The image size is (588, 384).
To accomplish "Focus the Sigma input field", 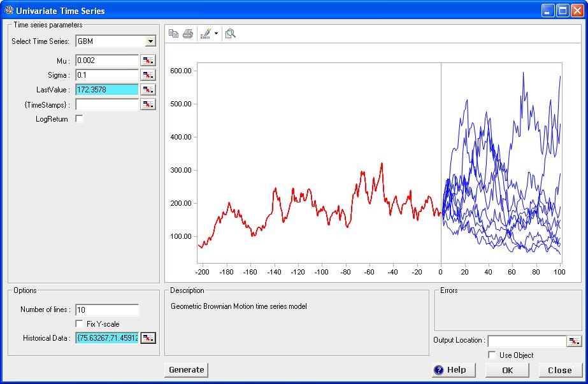I will point(107,75).
